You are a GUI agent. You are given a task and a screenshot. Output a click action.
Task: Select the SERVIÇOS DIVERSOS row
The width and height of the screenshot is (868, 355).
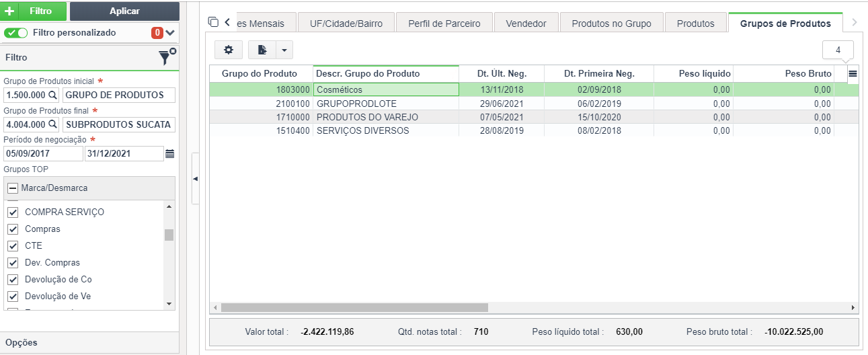click(521, 130)
